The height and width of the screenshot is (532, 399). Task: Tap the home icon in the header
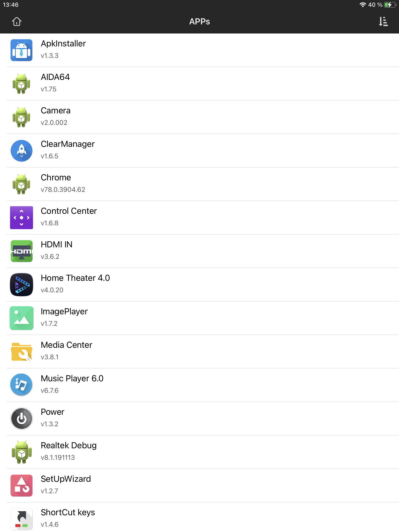[17, 21]
